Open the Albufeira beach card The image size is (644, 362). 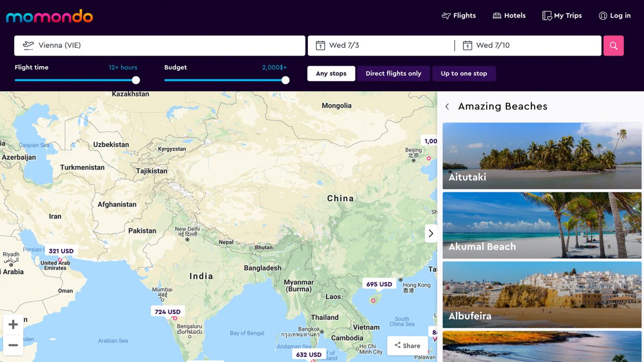(542, 295)
